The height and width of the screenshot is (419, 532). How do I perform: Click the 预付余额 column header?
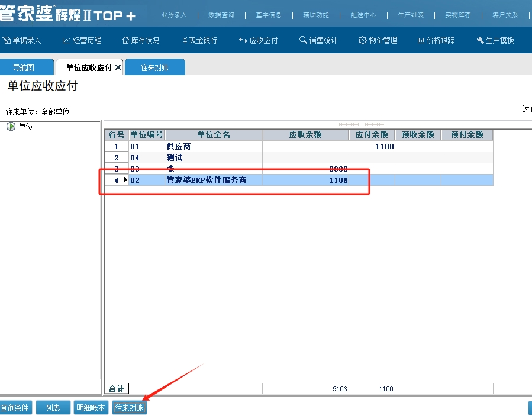click(467, 135)
